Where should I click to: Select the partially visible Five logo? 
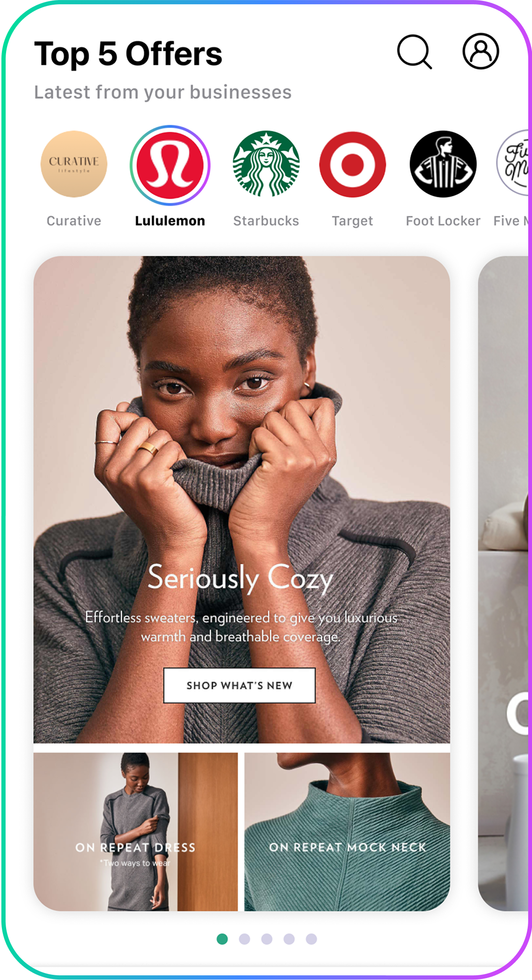[x=513, y=163]
